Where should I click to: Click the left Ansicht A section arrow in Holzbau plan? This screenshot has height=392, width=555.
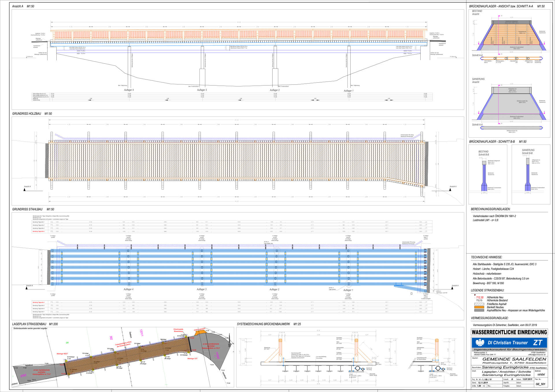tap(25, 189)
